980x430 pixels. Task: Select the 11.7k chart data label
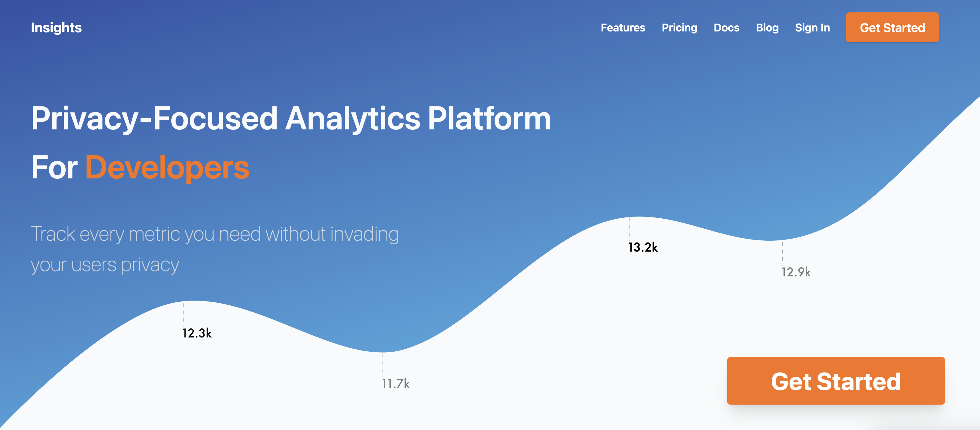tap(396, 384)
